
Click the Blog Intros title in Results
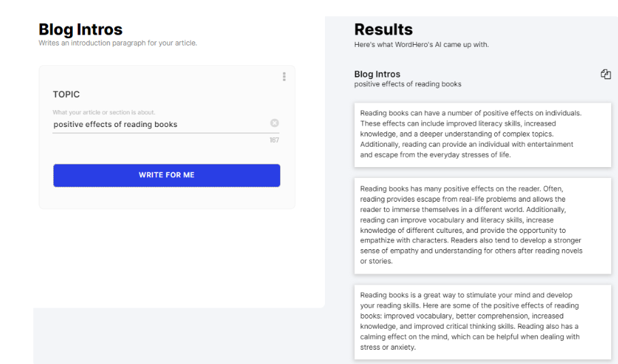click(377, 74)
